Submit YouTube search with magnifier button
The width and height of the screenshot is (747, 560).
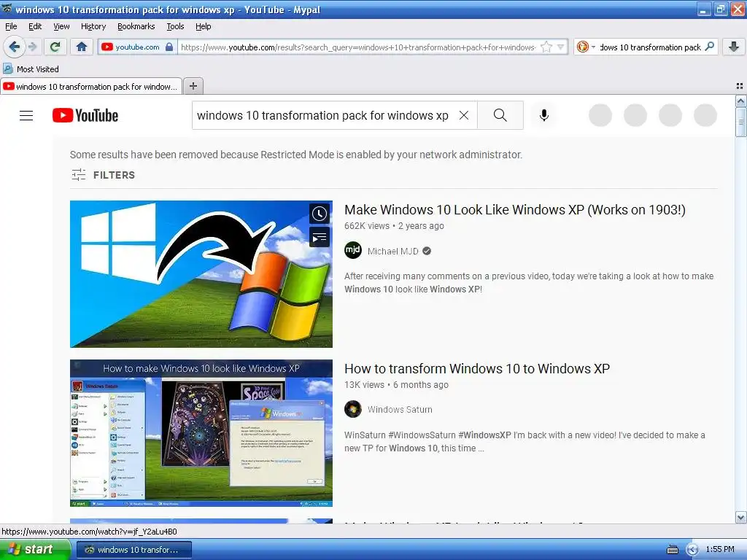[500, 115]
